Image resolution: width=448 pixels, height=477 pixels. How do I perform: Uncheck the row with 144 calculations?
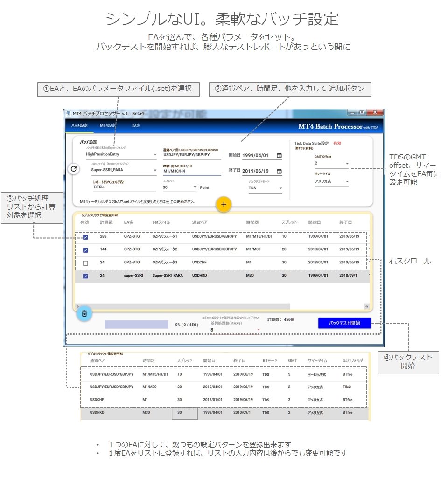tap(85, 250)
